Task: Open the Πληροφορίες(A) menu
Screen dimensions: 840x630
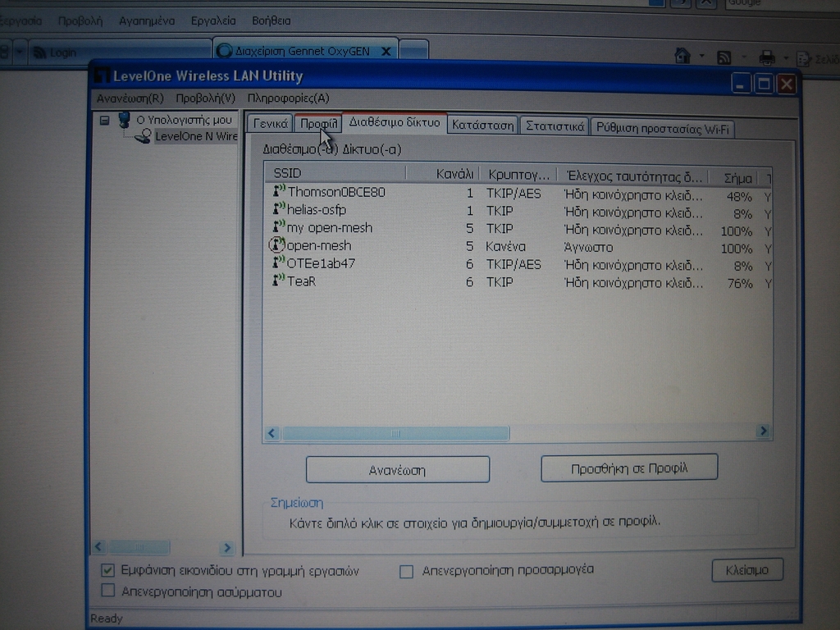Action: (x=288, y=98)
